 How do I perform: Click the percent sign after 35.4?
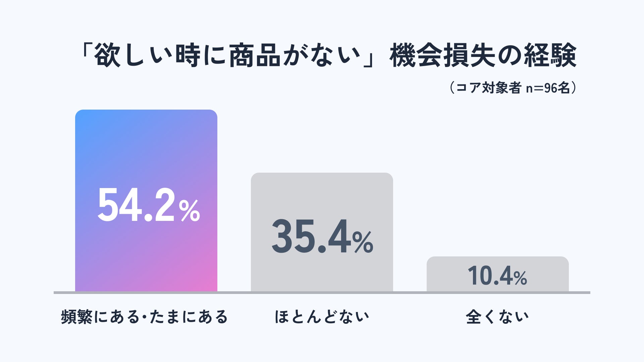[363, 242]
